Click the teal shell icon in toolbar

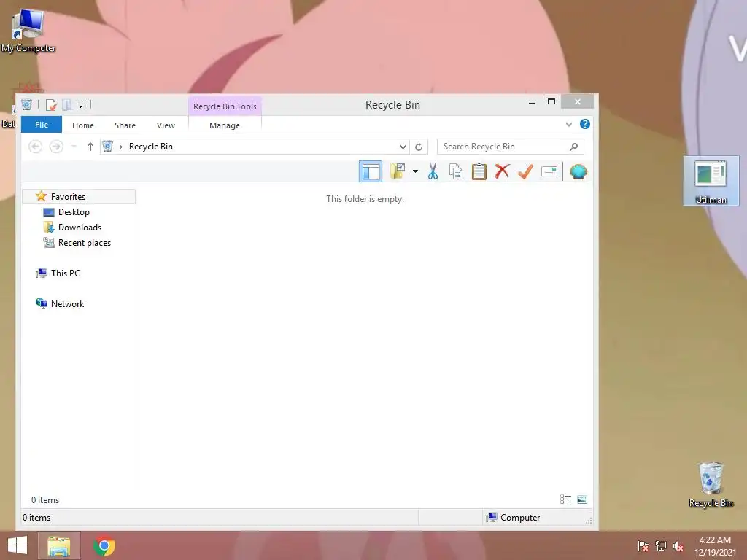pos(578,171)
